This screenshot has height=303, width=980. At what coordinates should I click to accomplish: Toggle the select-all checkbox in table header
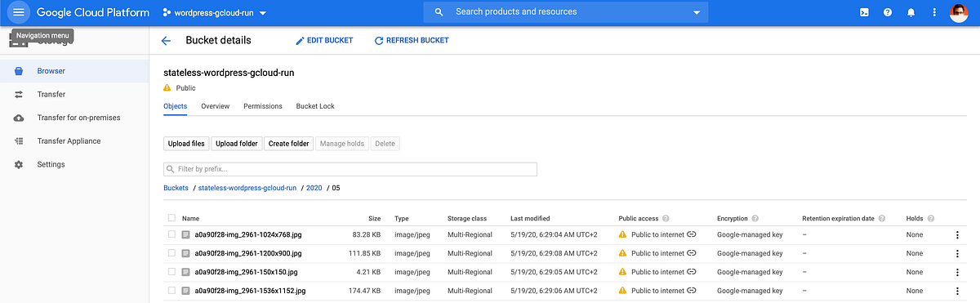tap(171, 218)
